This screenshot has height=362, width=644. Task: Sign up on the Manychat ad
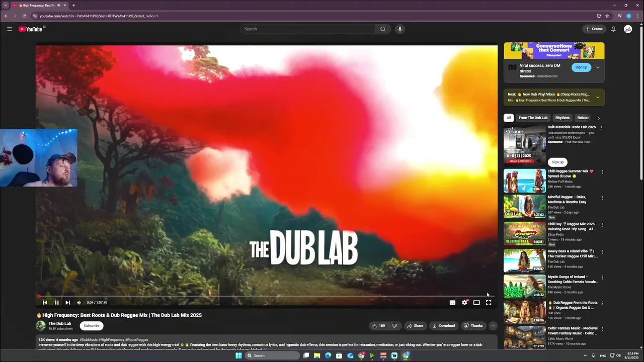581,67
